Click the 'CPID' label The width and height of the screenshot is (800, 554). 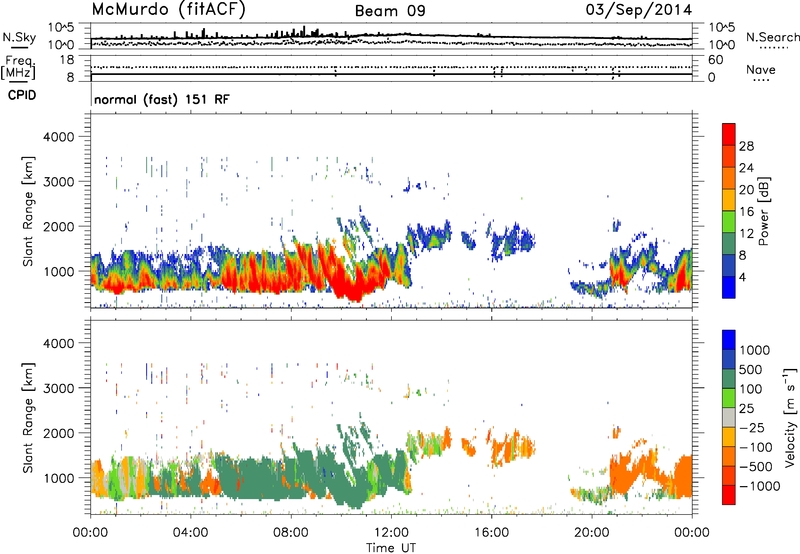tap(22, 95)
